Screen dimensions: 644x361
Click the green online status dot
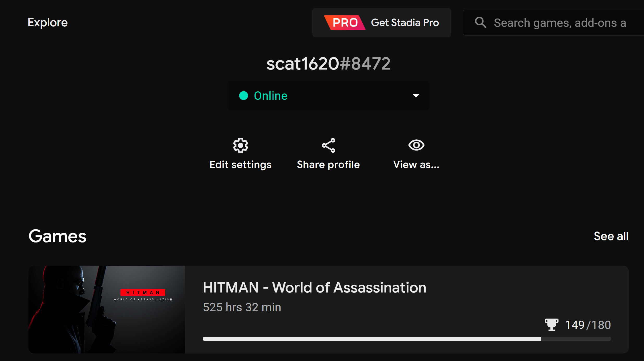[x=243, y=96]
